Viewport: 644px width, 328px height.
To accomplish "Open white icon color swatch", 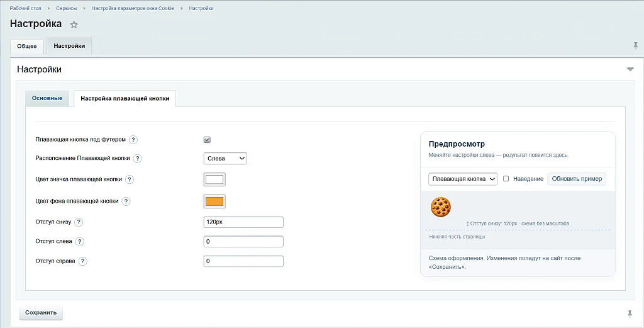I will point(214,179).
